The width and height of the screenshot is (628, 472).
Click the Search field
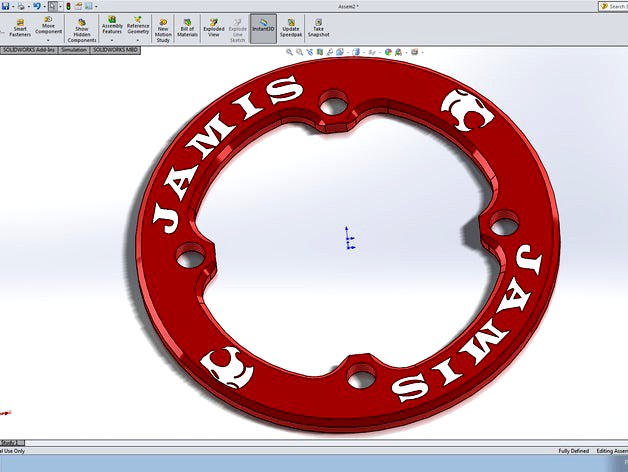click(612, 6)
